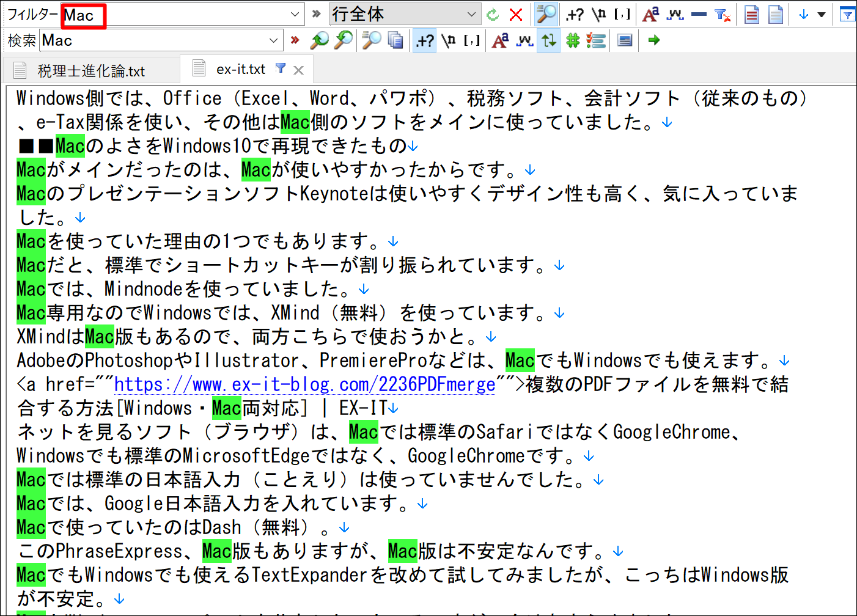
Task: Click the red X abort filter icon
Action: click(516, 15)
